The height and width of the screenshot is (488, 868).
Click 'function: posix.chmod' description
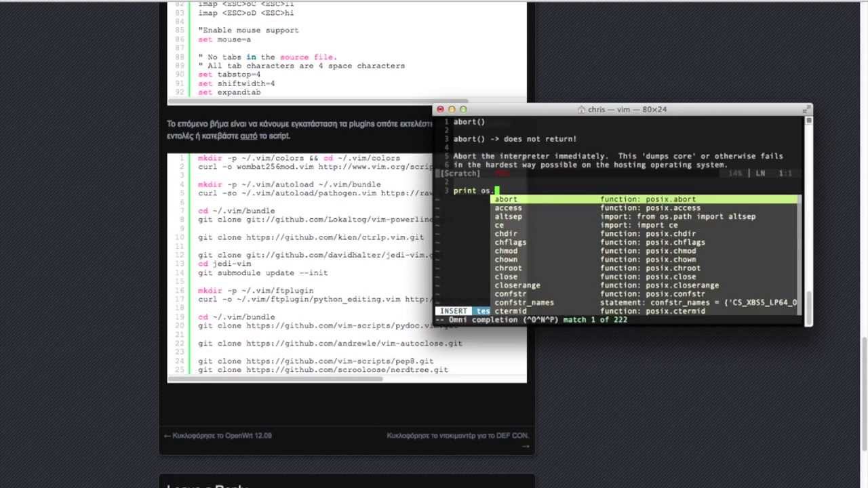[648, 251]
